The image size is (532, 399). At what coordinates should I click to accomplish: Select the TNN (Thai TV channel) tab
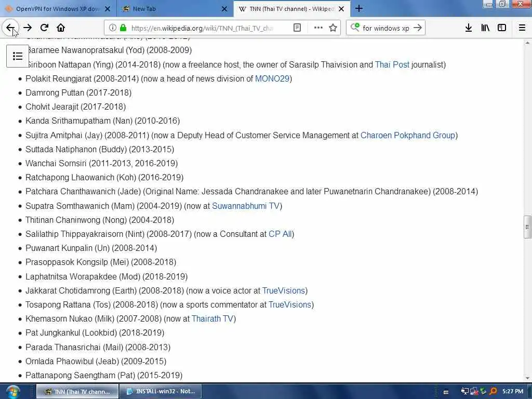click(292, 9)
